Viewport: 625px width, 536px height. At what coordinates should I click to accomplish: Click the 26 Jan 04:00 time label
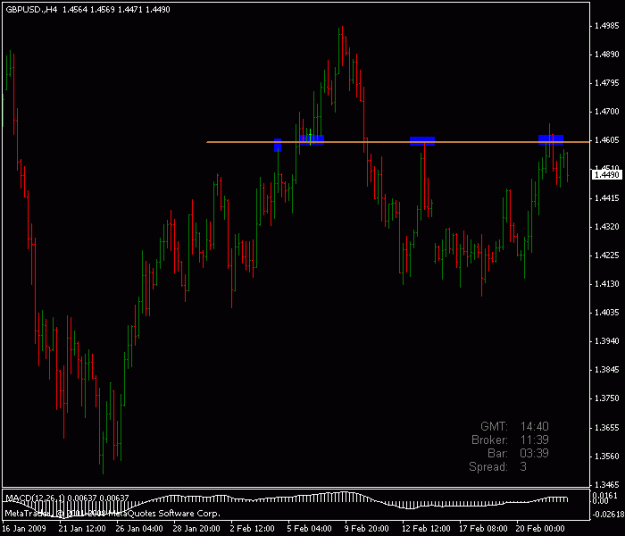click(139, 529)
